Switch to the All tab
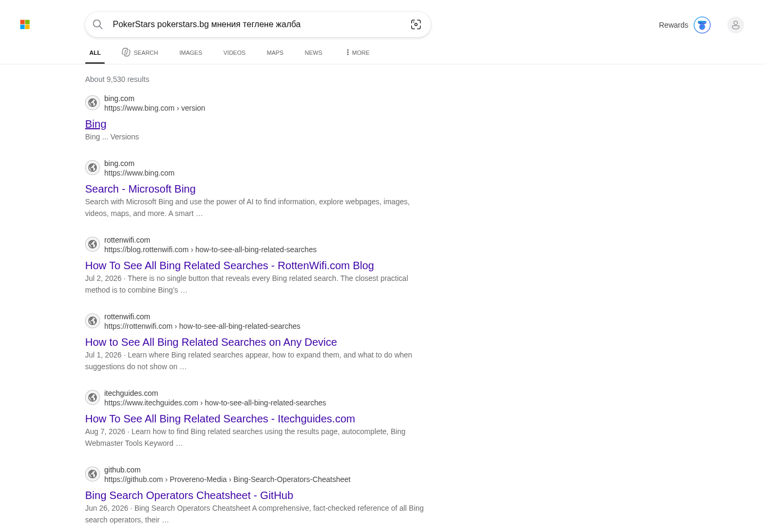 point(95,53)
